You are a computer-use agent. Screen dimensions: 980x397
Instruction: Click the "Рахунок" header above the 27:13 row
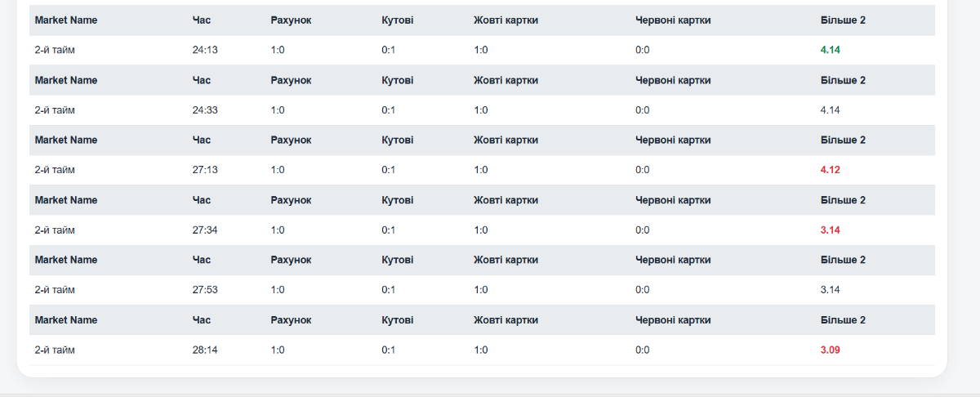[x=291, y=141]
